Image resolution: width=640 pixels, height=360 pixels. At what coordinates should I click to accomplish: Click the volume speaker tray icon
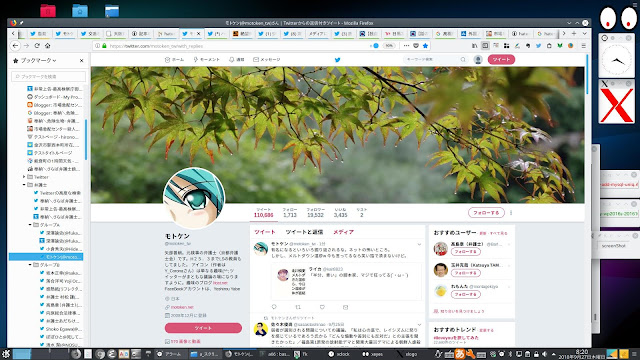(544, 354)
